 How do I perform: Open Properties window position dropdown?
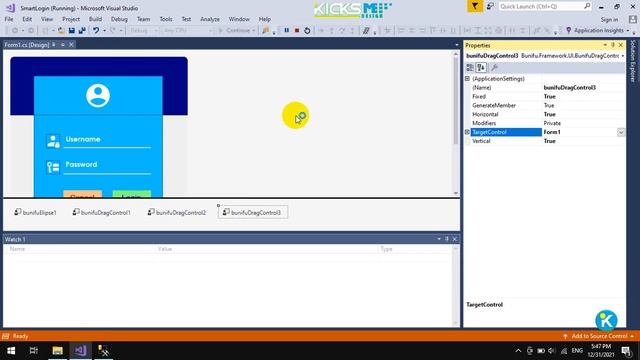(605, 45)
